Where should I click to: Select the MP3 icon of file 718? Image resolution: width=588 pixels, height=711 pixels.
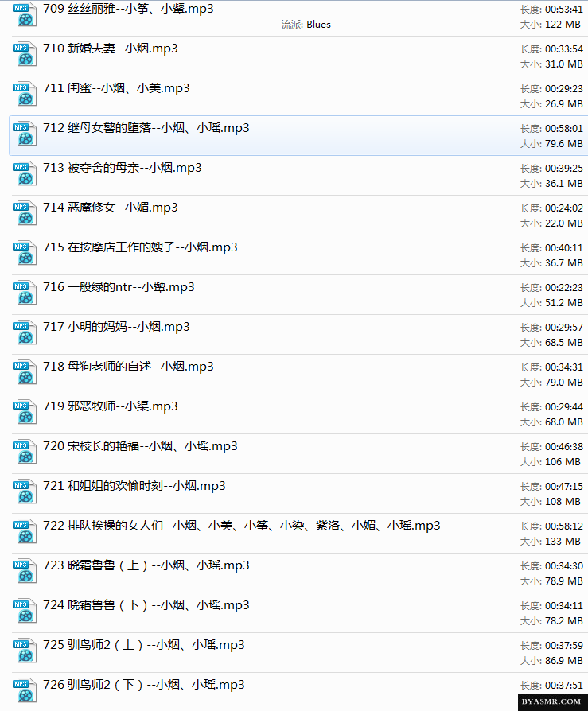[25, 373]
